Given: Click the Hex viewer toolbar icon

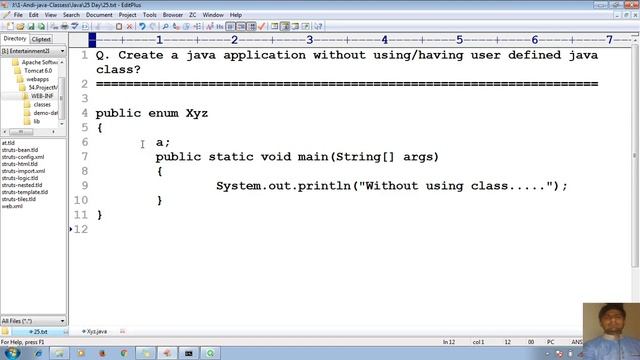Looking at the screenshot, I should pyautogui.click(x=220, y=27).
